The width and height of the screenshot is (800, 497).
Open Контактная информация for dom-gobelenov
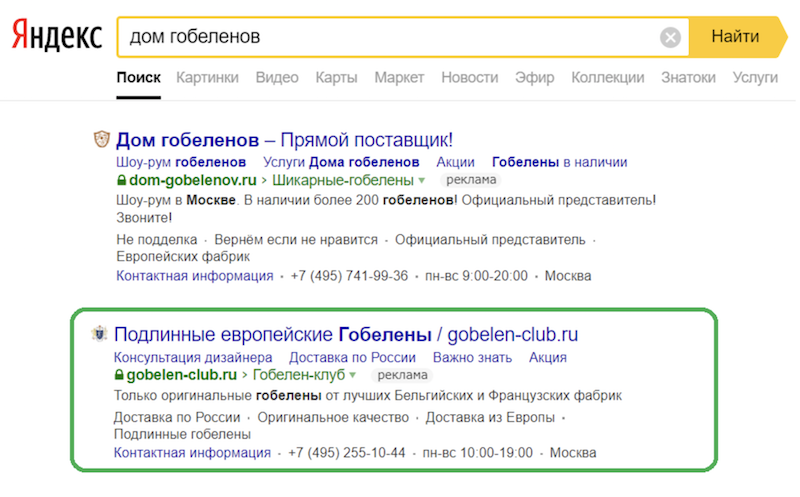194,276
